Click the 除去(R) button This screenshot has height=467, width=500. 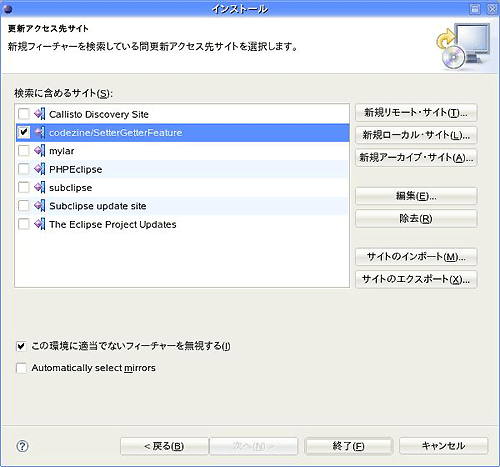tap(416, 218)
